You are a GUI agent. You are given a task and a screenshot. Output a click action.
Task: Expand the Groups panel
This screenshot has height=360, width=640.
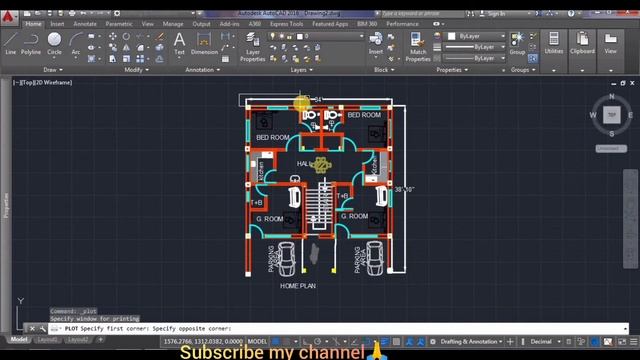(522, 70)
